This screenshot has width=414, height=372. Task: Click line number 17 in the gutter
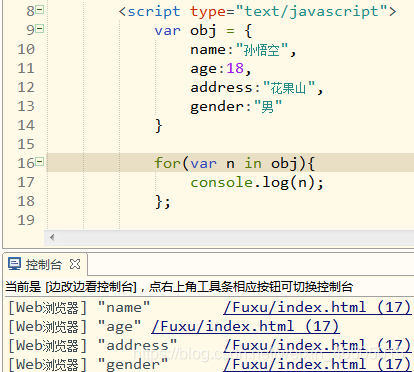click(x=26, y=182)
